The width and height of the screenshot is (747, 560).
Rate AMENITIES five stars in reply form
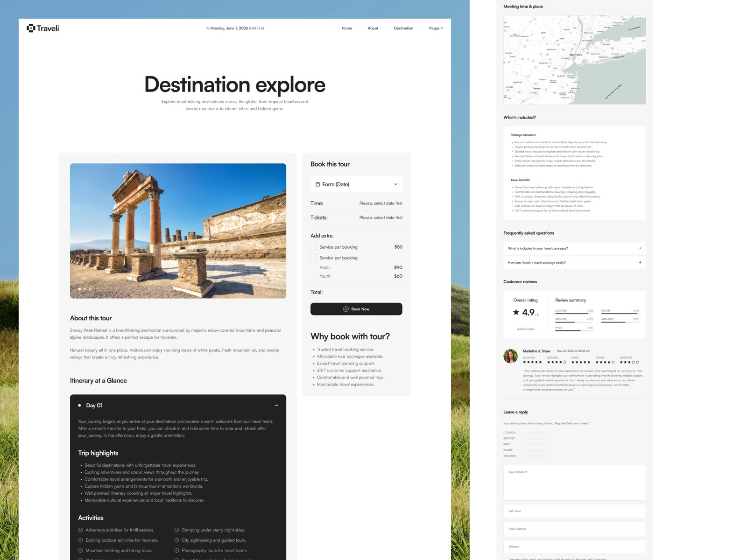543,456
